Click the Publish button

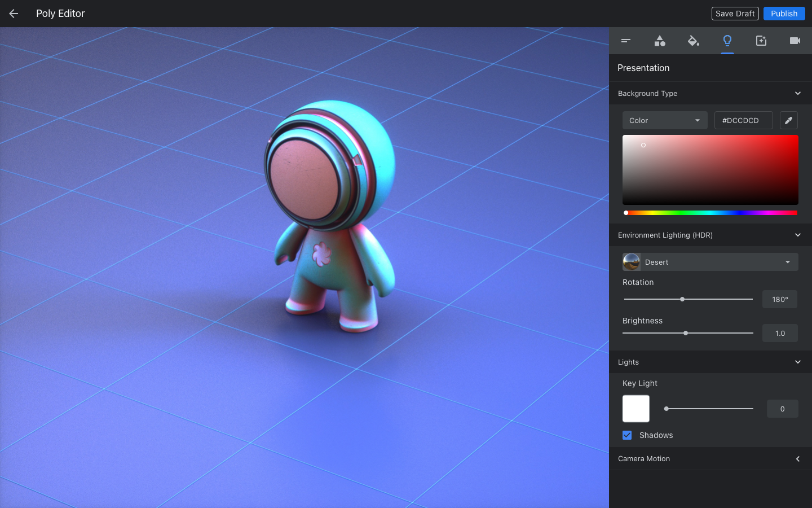coord(784,14)
